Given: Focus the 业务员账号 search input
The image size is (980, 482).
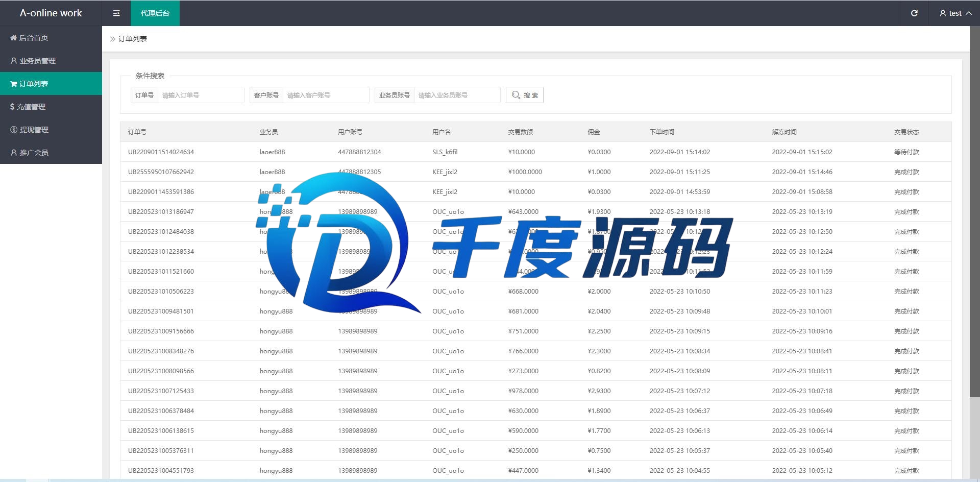Looking at the screenshot, I should (x=457, y=95).
